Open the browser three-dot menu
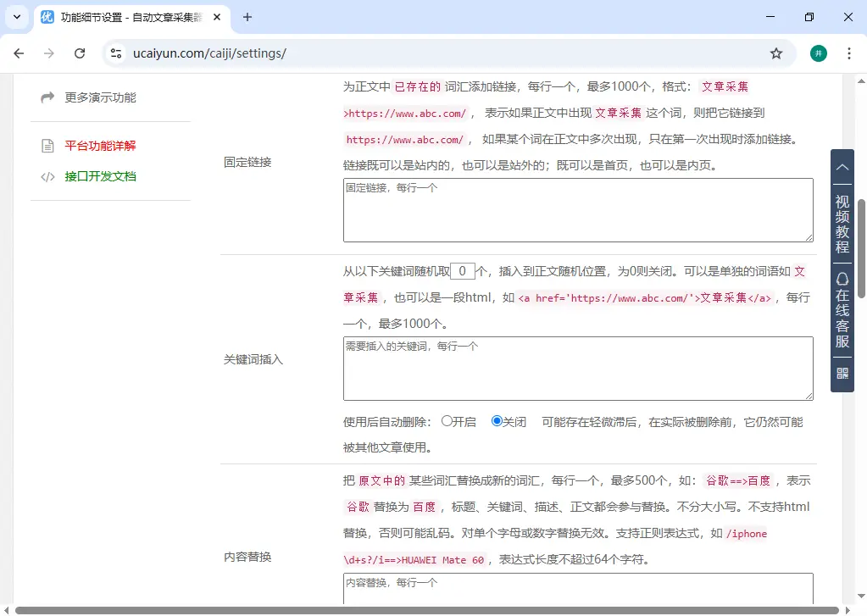867x616 pixels. (849, 53)
